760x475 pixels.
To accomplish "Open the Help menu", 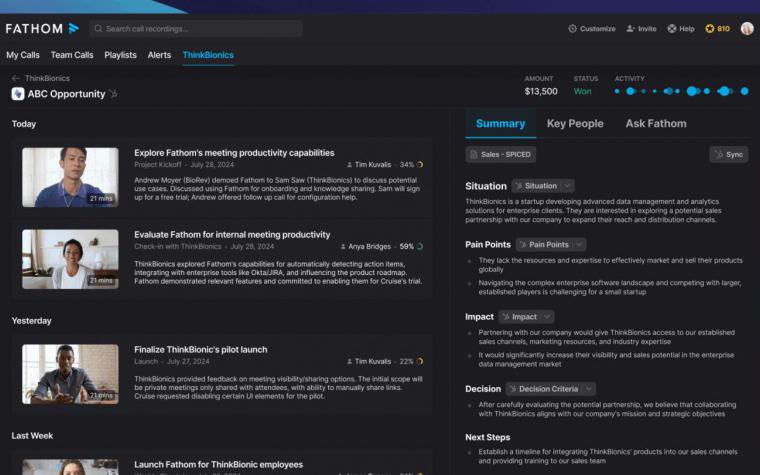I will tap(681, 29).
